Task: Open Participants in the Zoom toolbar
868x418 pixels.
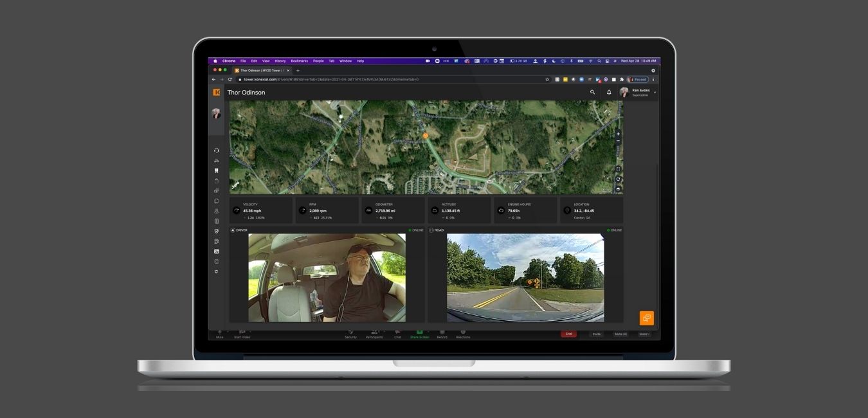Action: [374, 334]
